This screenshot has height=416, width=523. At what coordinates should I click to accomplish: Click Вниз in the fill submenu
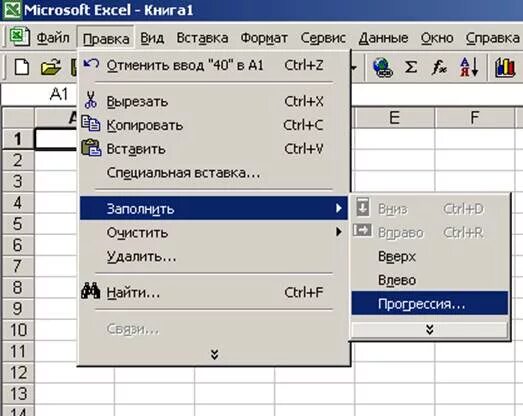click(x=430, y=209)
